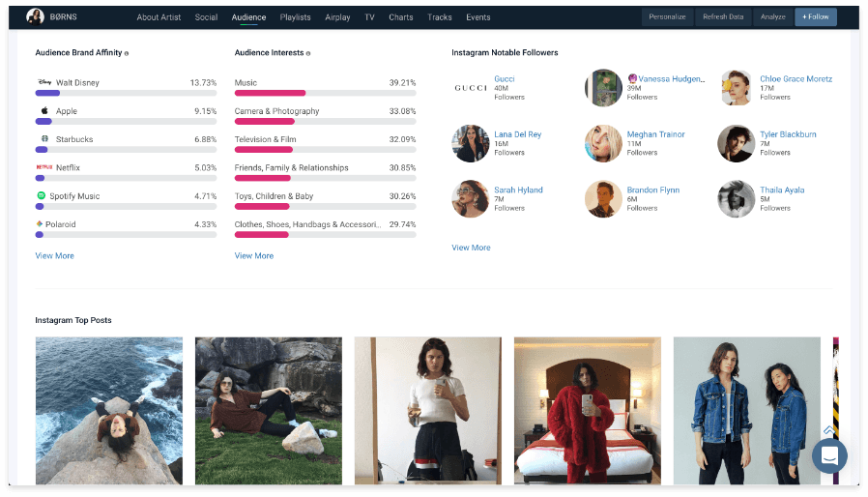Switch to the Social tab

206,17
